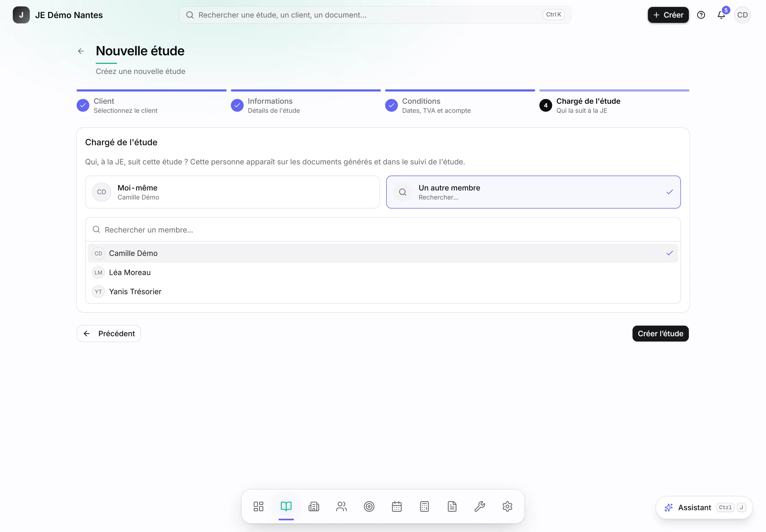Open the calendar icon in bottom navigation

coord(397,506)
